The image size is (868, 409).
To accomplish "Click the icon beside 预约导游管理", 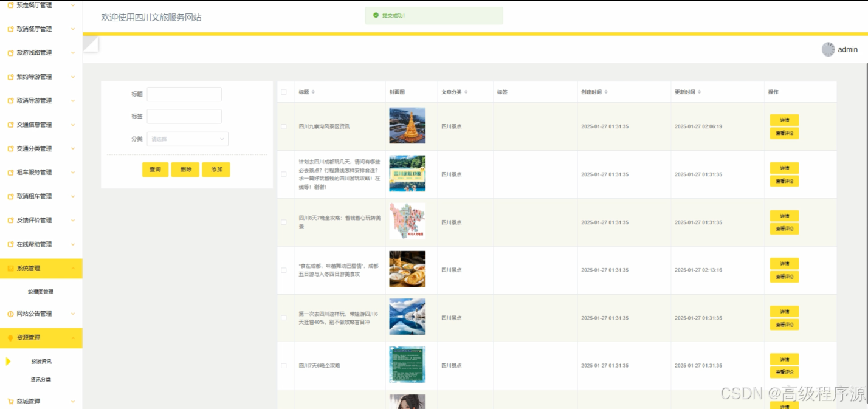I will point(10,77).
